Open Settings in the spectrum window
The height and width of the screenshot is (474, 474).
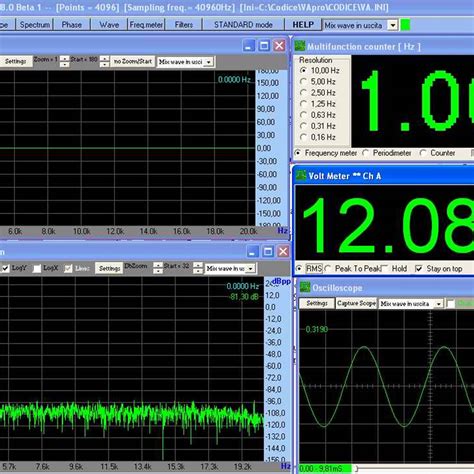click(109, 268)
